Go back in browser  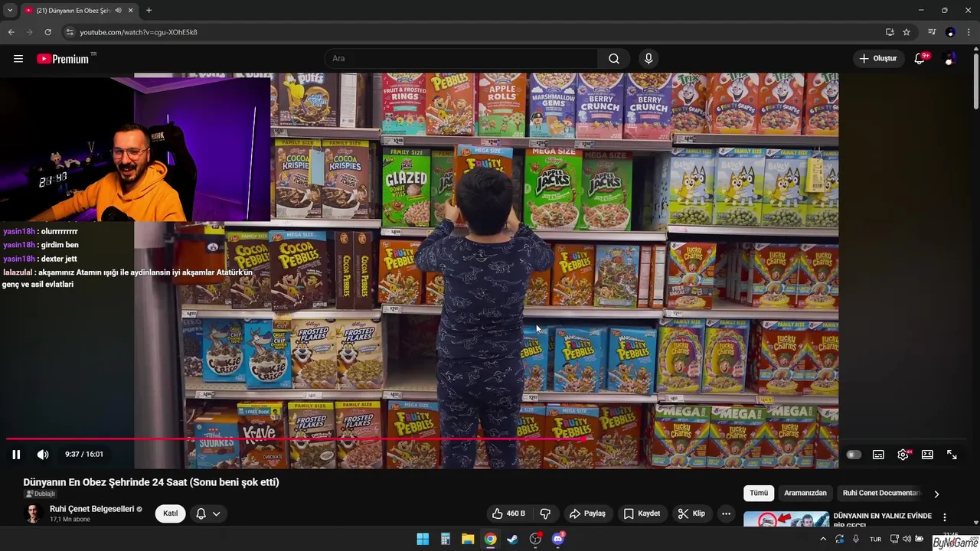(x=11, y=32)
